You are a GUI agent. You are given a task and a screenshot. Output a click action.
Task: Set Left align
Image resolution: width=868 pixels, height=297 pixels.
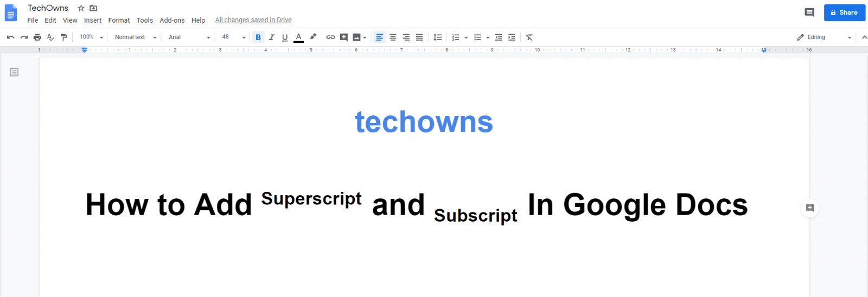coord(380,37)
